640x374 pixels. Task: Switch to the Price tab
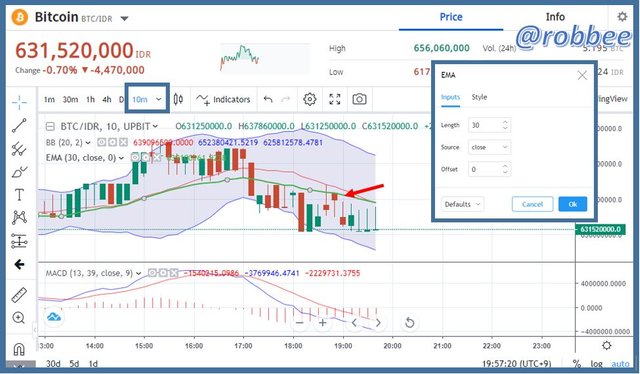[x=451, y=17]
